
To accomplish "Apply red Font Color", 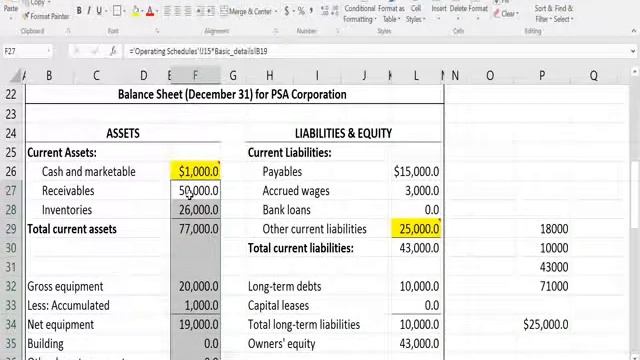I will click(150, 11).
